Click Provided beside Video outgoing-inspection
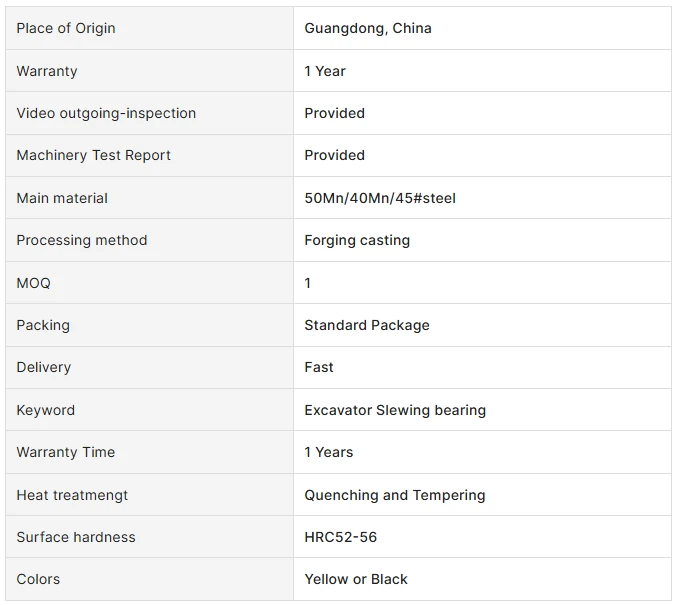 pyautogui.click(x=335, y=113)
